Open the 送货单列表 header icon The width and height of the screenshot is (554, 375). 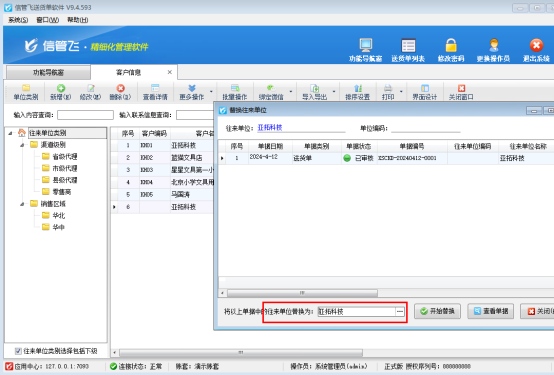tap(408, 45)
